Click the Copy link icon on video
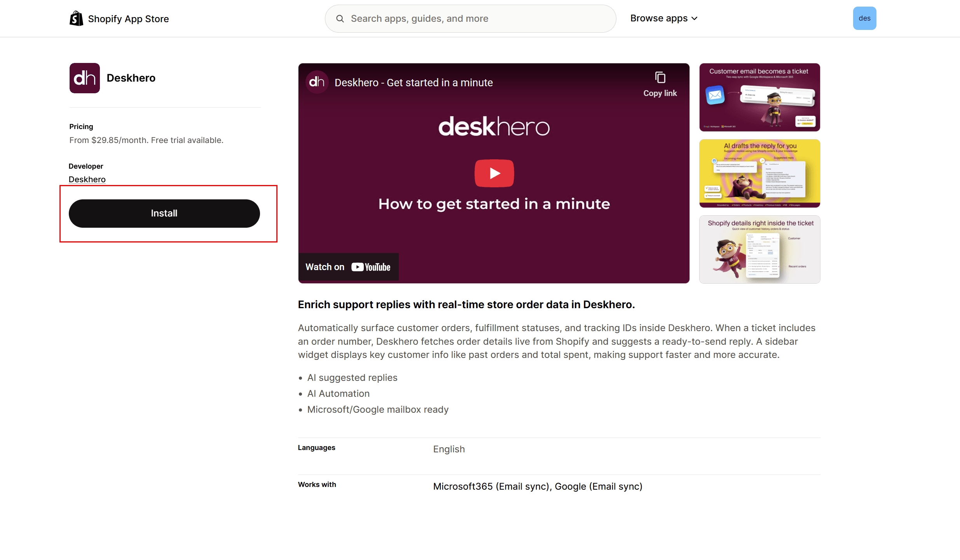Screen dimensions: 960x560 click(x=660, y=78)
